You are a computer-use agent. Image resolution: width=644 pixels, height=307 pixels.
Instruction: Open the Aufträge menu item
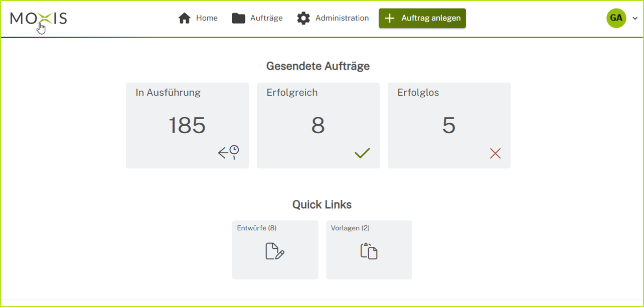[x=266, y=18]
